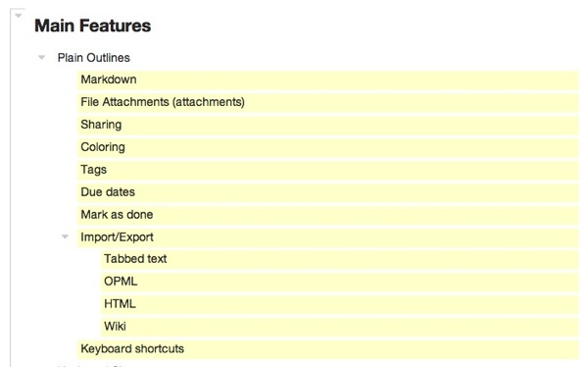Image resolution: width=588 pixels, height=367 pixels.
Task: Select the Import/Export outline item
Action: 117,237
